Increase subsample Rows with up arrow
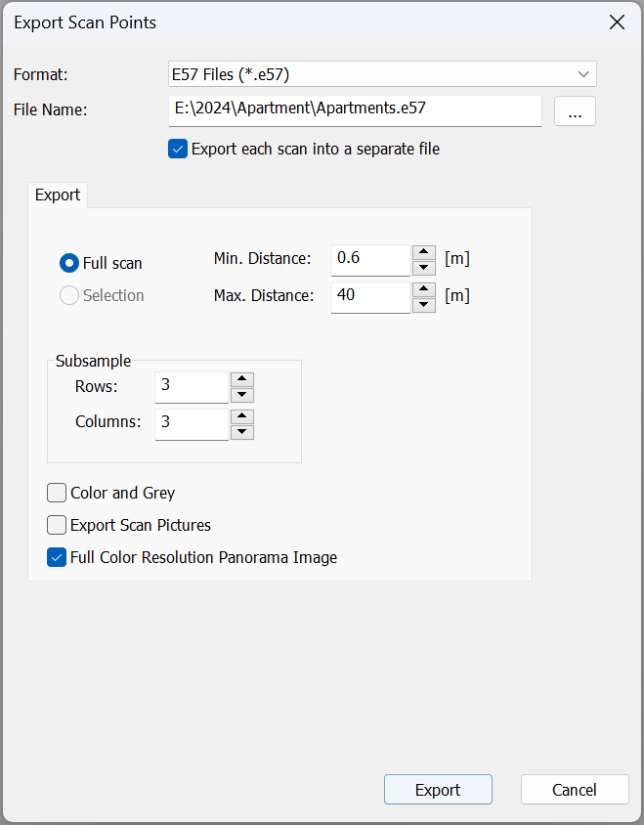644x825 pixels. click(x=241, y=379)
